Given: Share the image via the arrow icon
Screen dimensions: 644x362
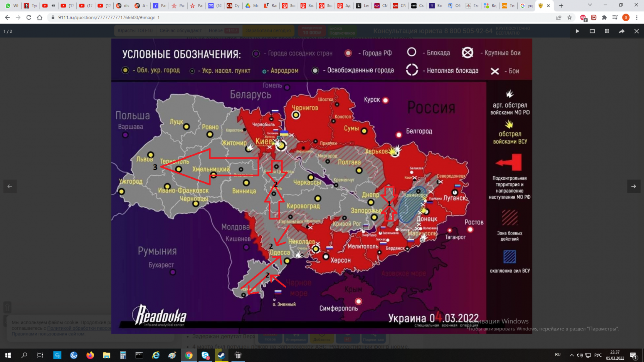Looking at the screenshot, I should point(622,31).
